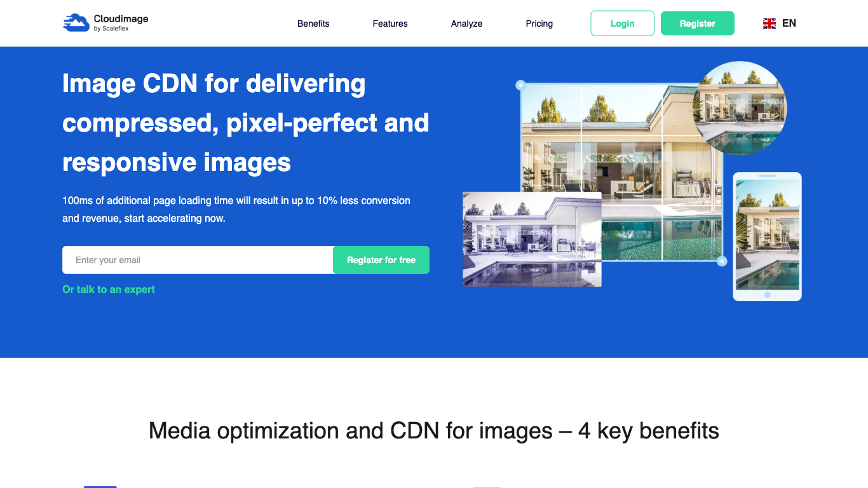
Task: Click the phone mockup house image
Action: (767, 234)
